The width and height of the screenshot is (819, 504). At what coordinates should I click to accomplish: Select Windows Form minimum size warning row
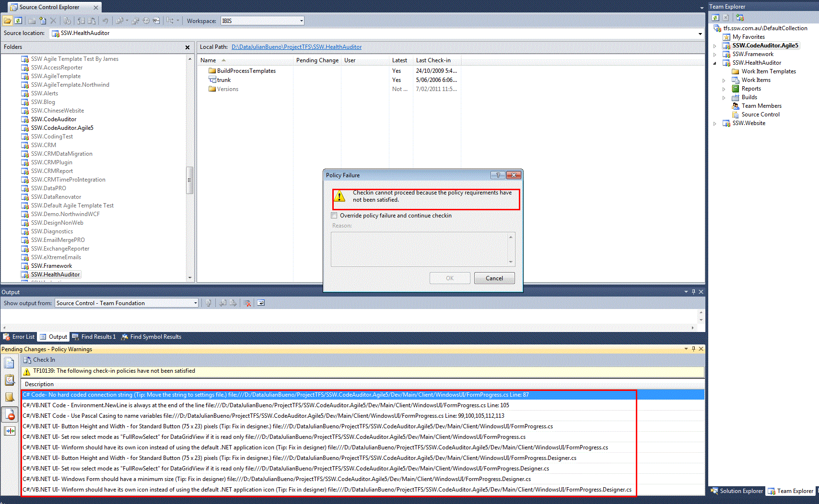point(363,479)
